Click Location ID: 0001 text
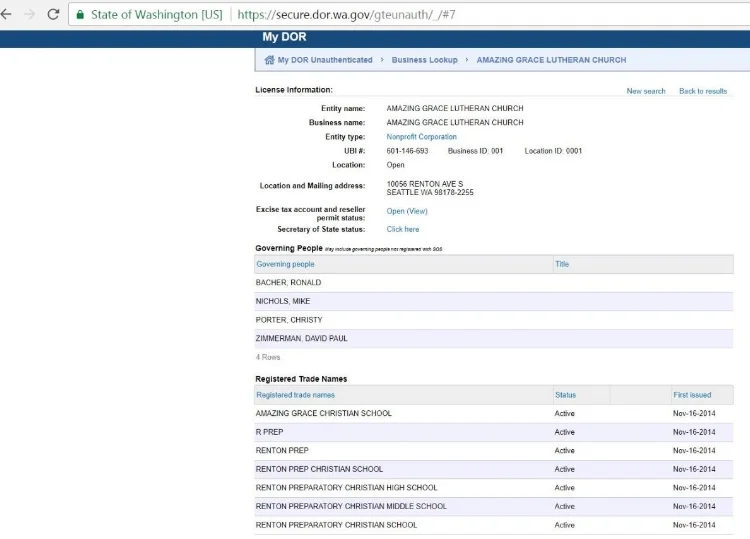 coord(553,151)
